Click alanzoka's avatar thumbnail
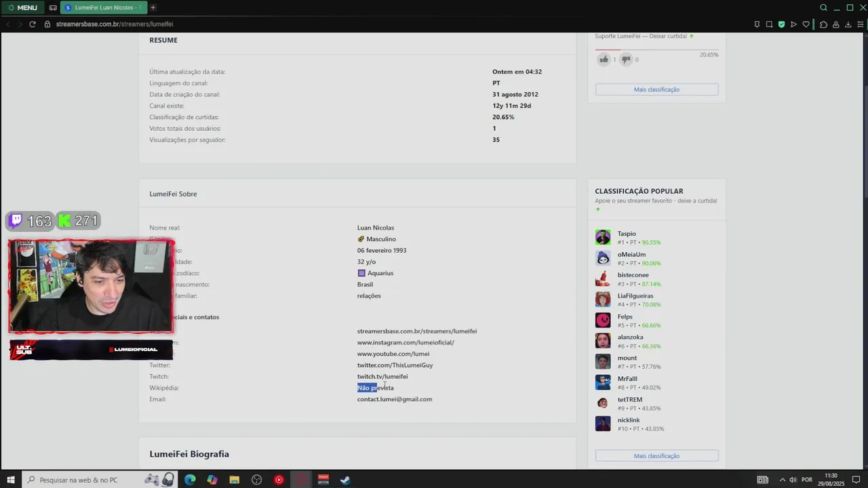 point(603,341)
